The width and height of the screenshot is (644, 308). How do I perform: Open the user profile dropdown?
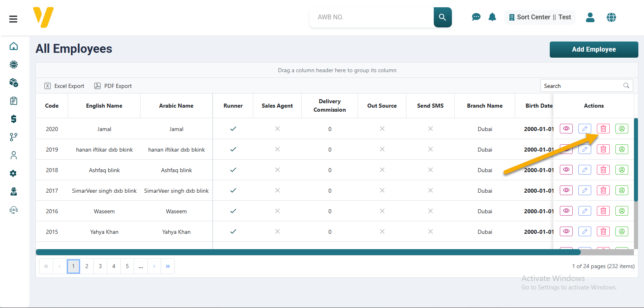pos(590,17)
